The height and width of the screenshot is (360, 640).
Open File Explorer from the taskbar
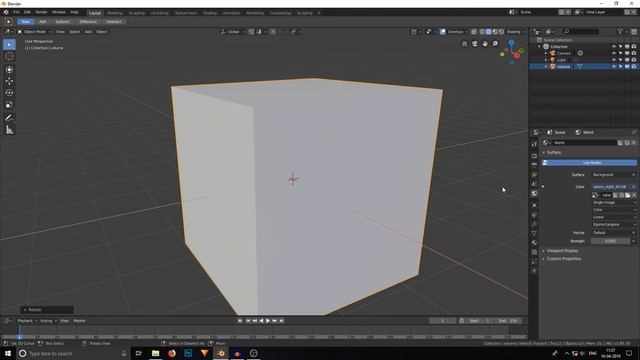click(156, 353)
